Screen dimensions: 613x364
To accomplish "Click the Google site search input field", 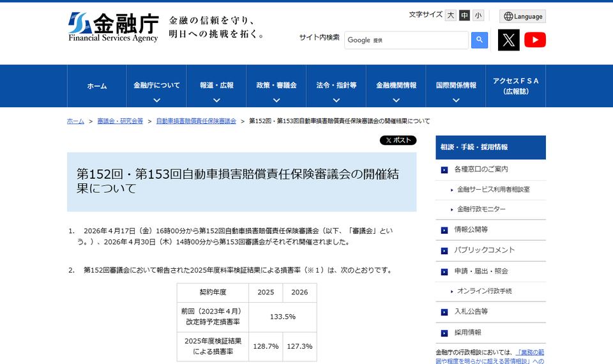I will (406, 40).
